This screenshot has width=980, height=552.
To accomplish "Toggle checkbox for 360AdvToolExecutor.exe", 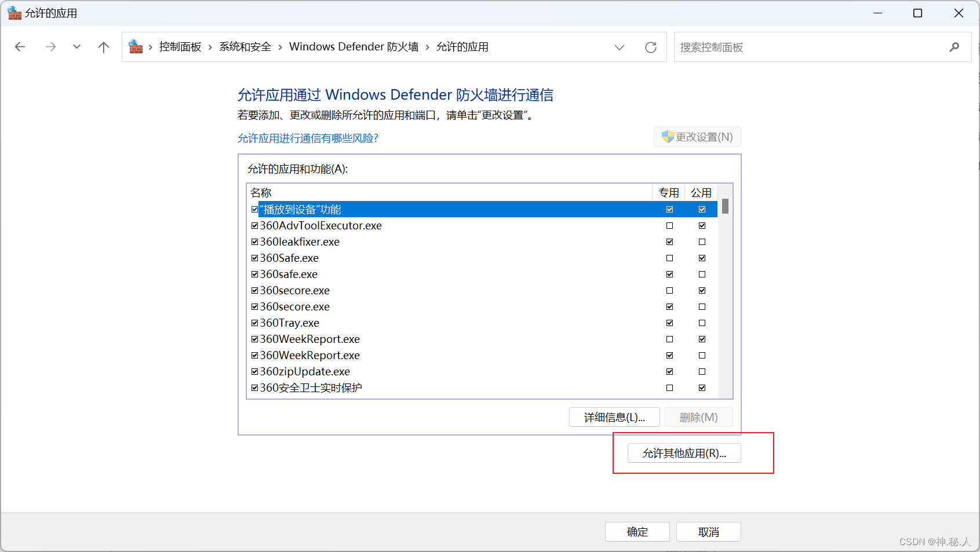I will point(255,226).
